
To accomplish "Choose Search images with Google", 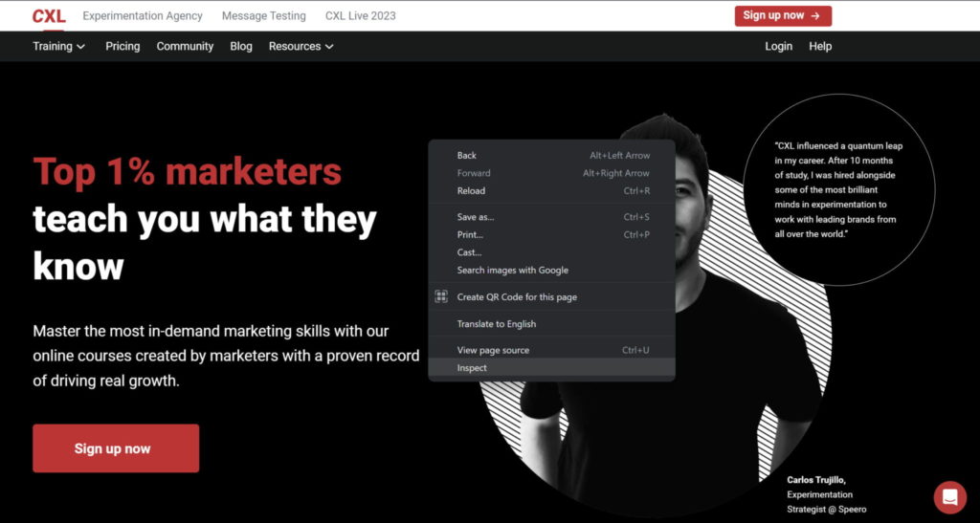I will [551, 271].
